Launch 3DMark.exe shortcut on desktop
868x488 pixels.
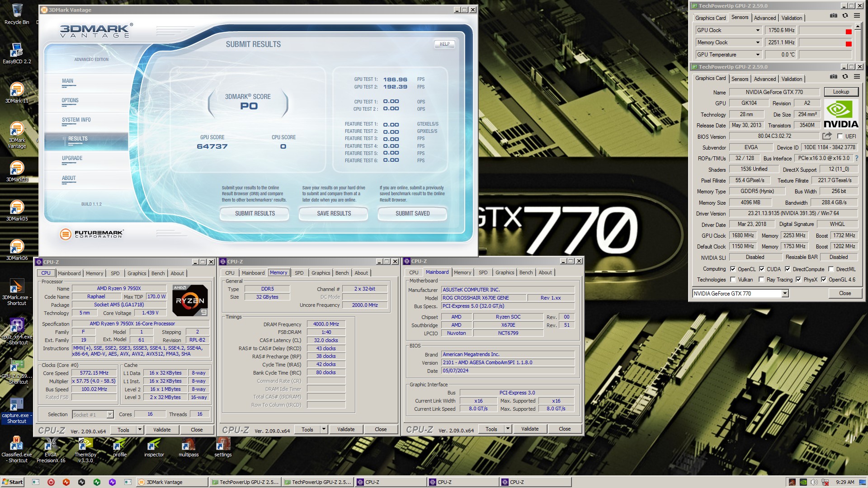[17, 292]
